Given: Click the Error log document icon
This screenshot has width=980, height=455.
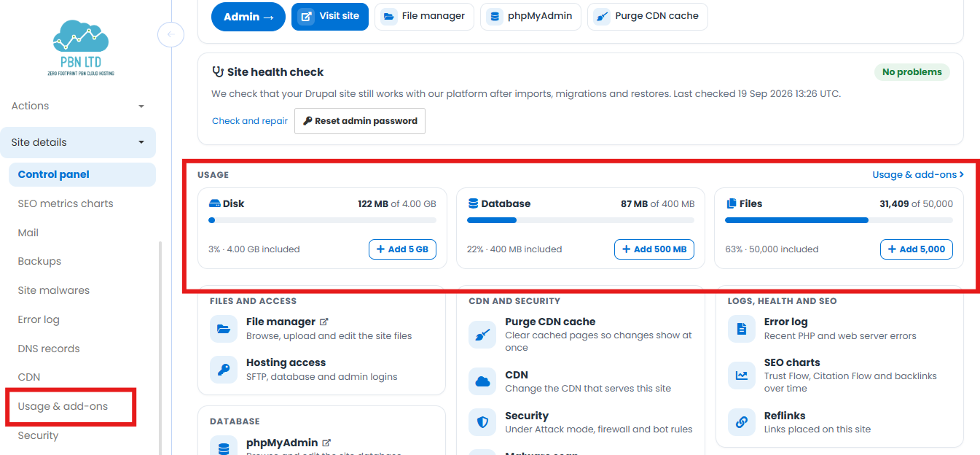Looking at the screenshot, I should 742,329.
